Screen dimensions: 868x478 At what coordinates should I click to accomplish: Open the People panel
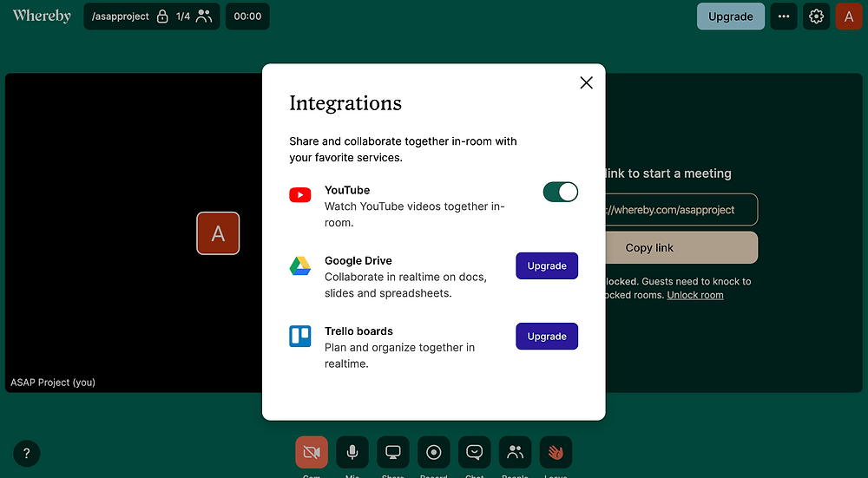[x=515, y=452]
